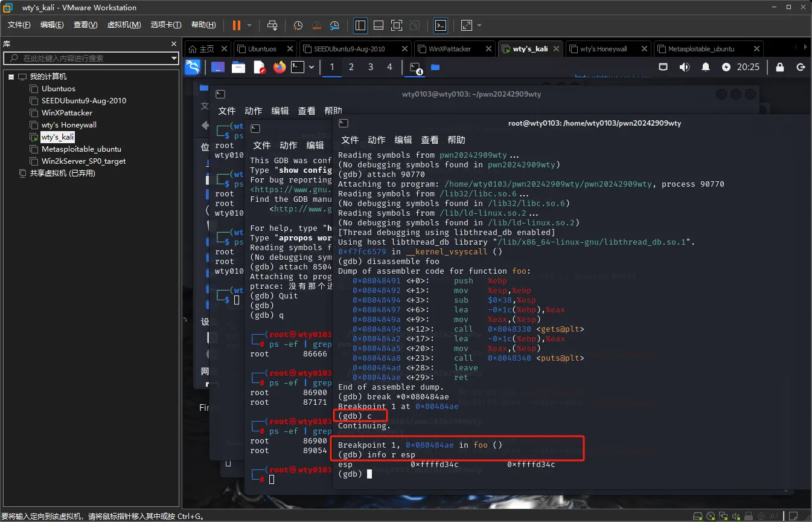This screenshot has width=812, height=522.
Task: Click the blue folder task in the Kali panel
Action: [x=435, y=67]
